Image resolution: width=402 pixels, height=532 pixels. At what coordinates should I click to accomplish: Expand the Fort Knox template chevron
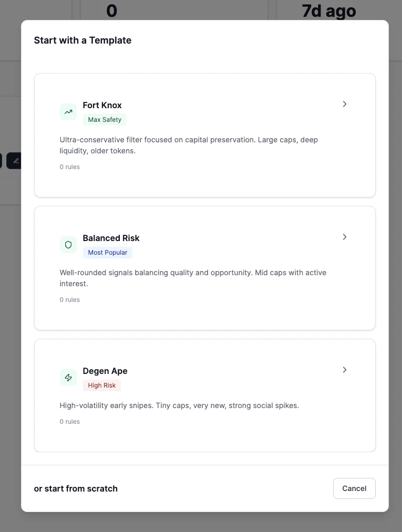click(x=345, y=104)
